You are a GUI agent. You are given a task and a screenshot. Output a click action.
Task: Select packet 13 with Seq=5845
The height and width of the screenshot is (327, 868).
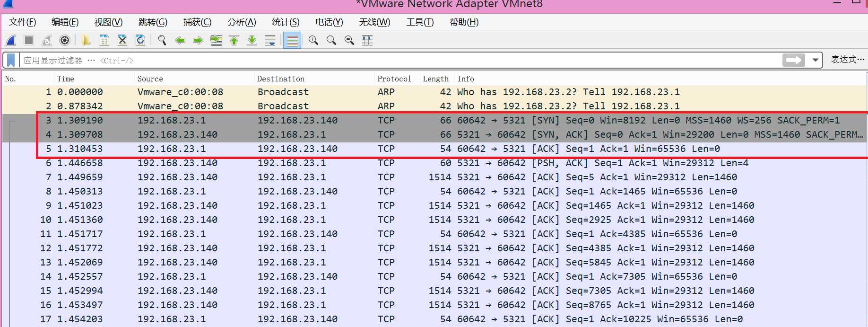tap(434, 262)
